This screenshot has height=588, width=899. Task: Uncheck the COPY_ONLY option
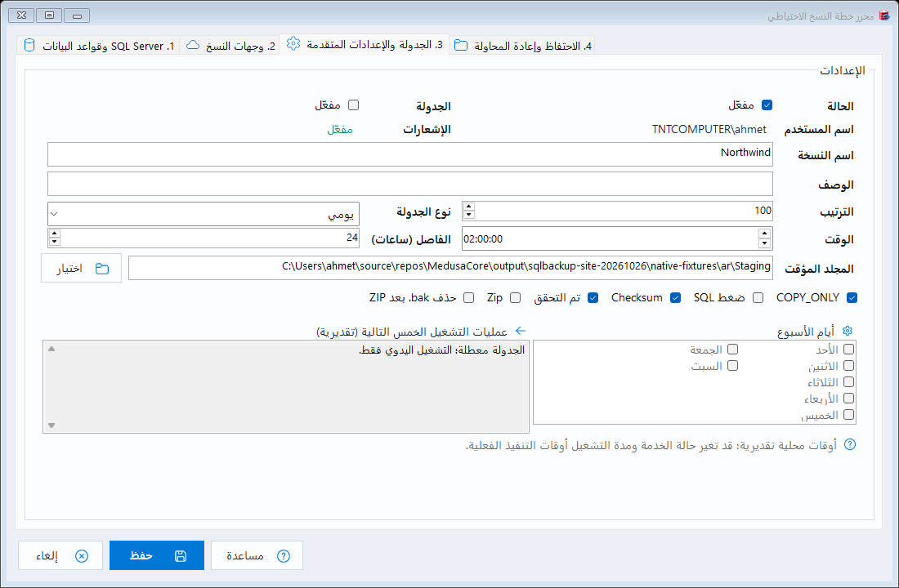coord(852,298)
